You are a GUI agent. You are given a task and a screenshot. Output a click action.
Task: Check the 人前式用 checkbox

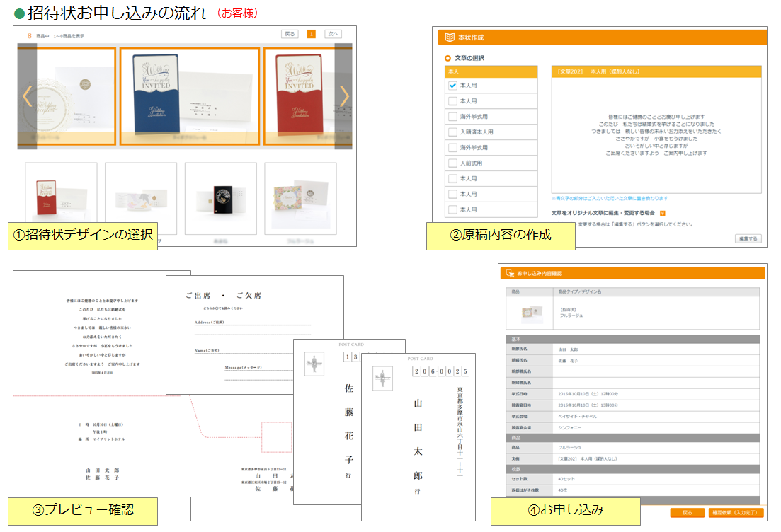pos(453,163)
